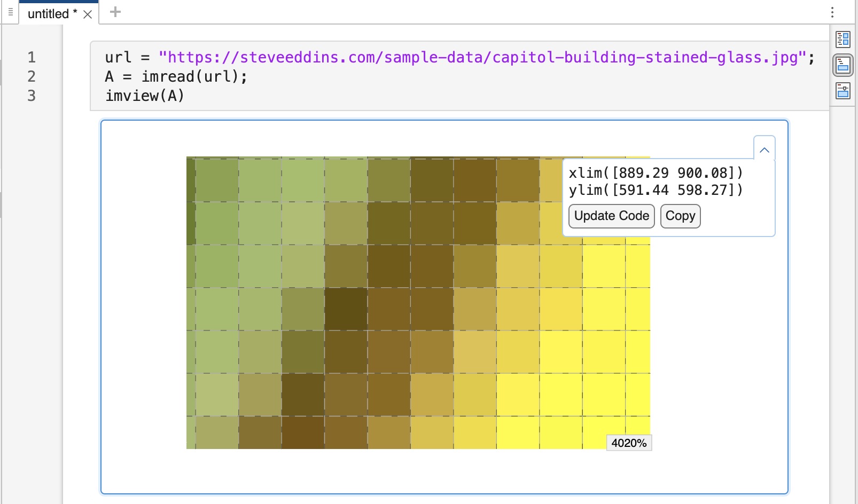Select the untitled tab
858x504 pixels.
[48, 14]
